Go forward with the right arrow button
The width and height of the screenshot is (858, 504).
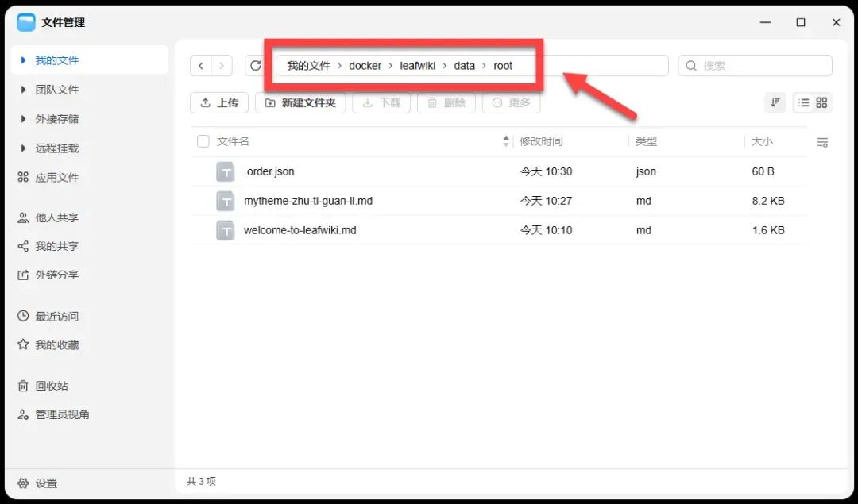click(x=222, y=66)
